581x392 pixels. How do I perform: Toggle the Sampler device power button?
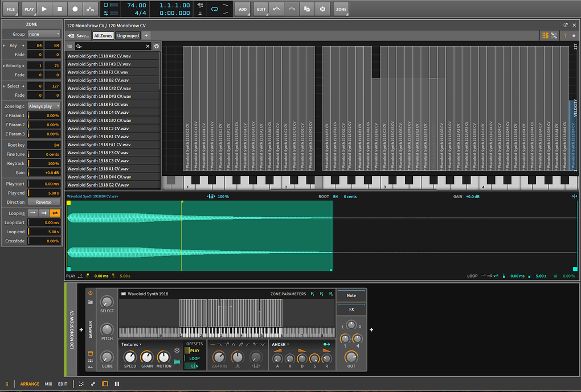pos(91,293)
